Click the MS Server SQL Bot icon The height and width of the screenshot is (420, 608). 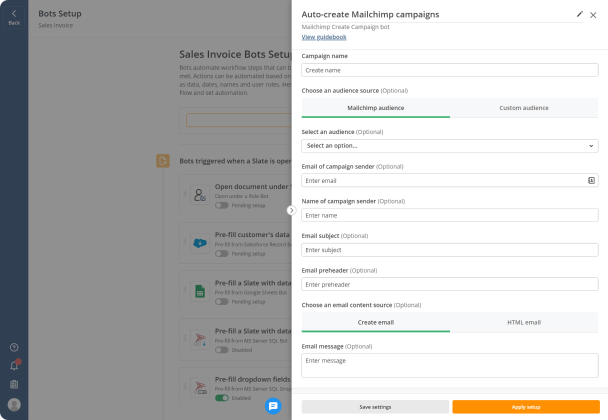click(x=200, y=339)
